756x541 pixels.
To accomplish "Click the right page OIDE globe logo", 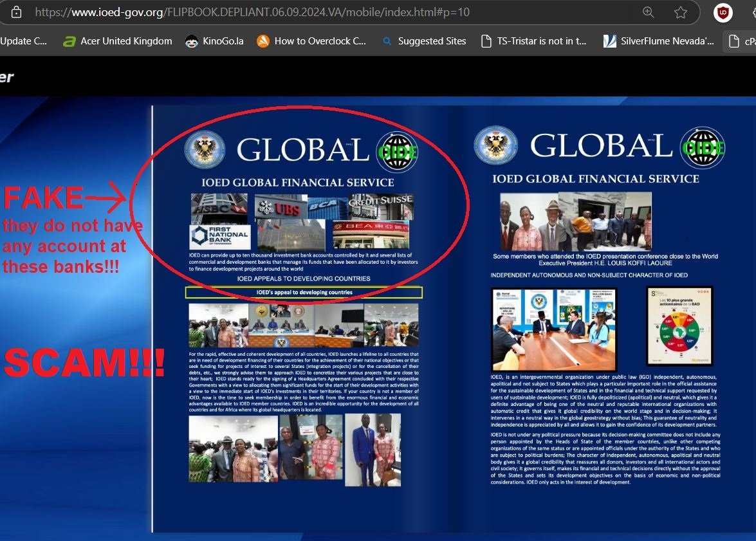I will [703, 147].
